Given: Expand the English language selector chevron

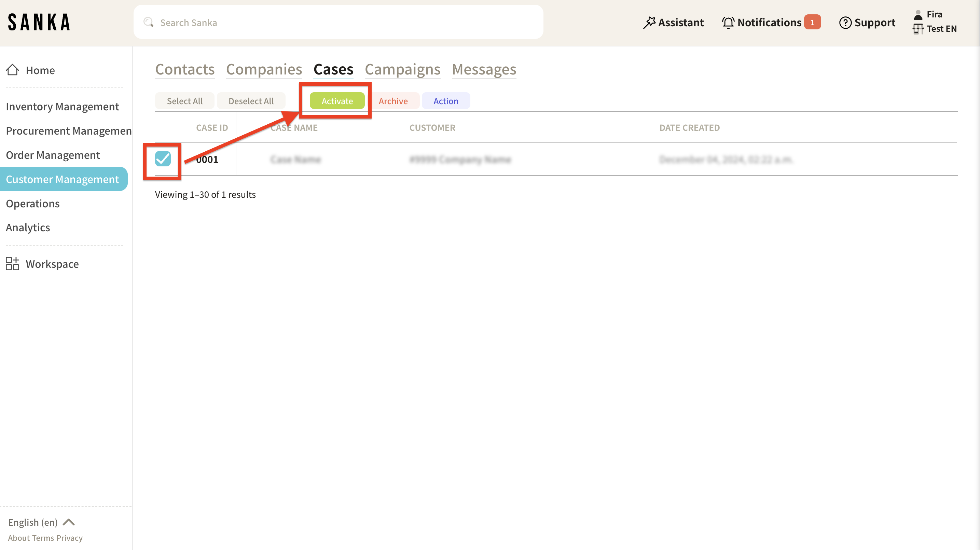Looking at the screenshot, I should [x=69, y=522].
